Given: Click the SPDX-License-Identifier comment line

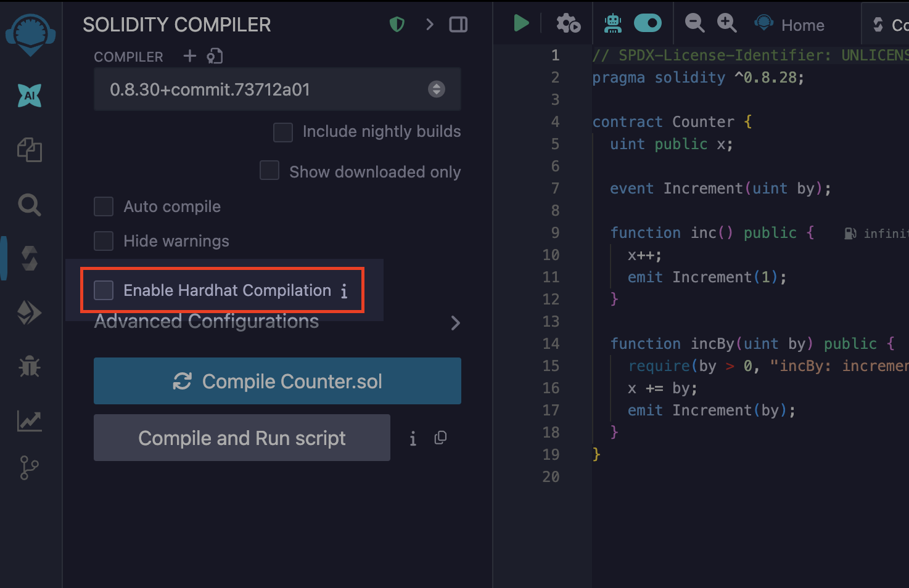Looking at the screenshot, I should coord(751,55).
